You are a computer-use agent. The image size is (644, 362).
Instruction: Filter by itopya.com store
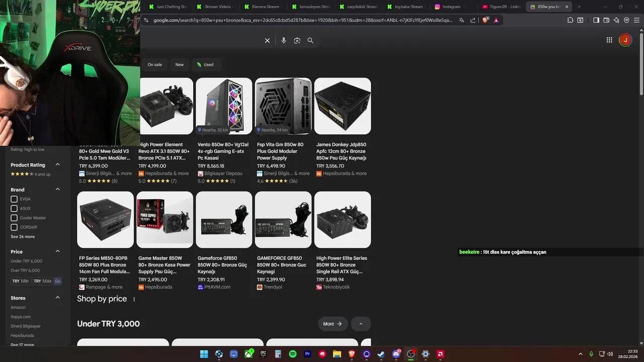click(21, 317)
